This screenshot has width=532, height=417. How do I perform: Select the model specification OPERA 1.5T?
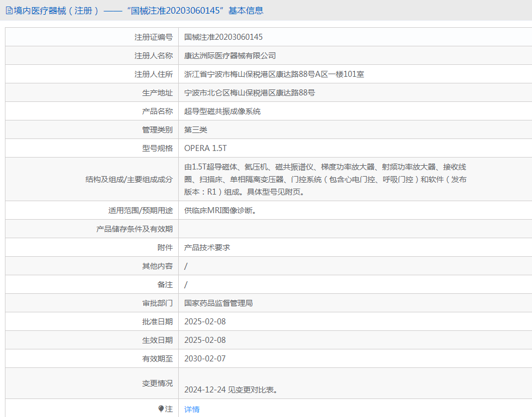[x=205, y=148]
